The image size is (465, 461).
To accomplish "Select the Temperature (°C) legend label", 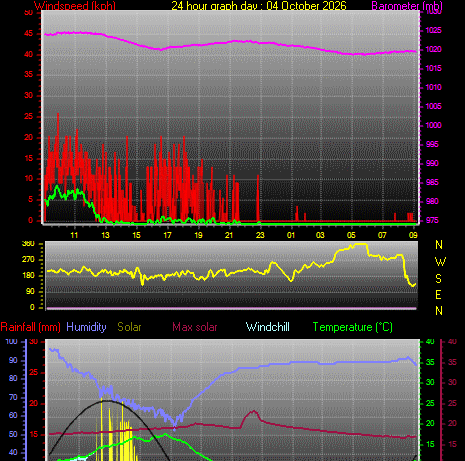I will coord(353,327).
